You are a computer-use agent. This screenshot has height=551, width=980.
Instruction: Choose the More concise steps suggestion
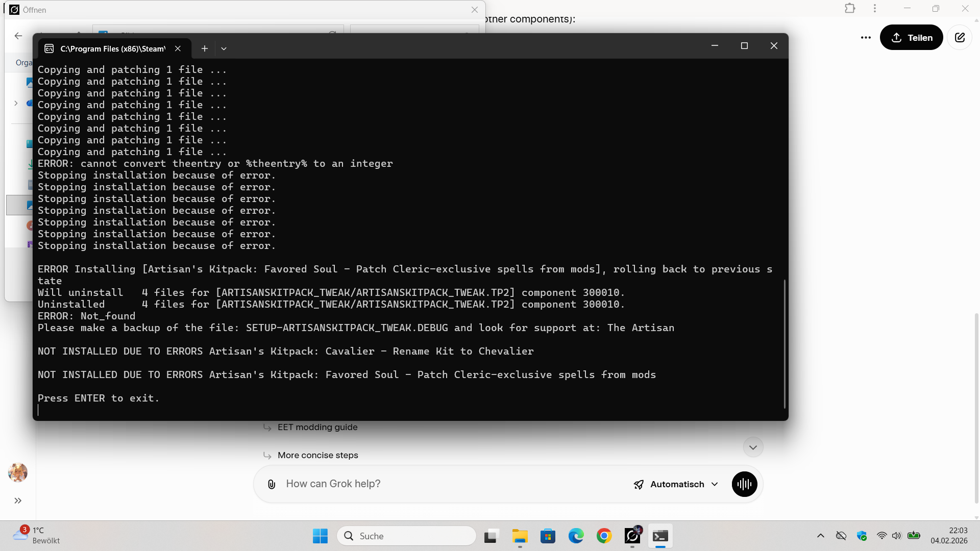[x=317, y=455]
